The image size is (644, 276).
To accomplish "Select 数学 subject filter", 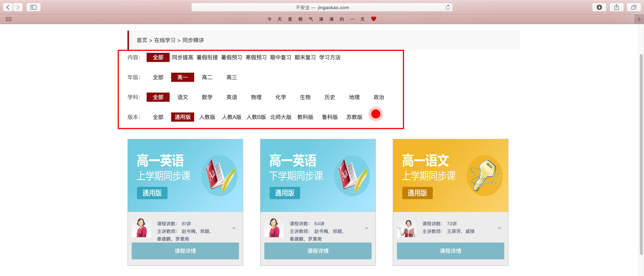I will click(x=207, y=97).
